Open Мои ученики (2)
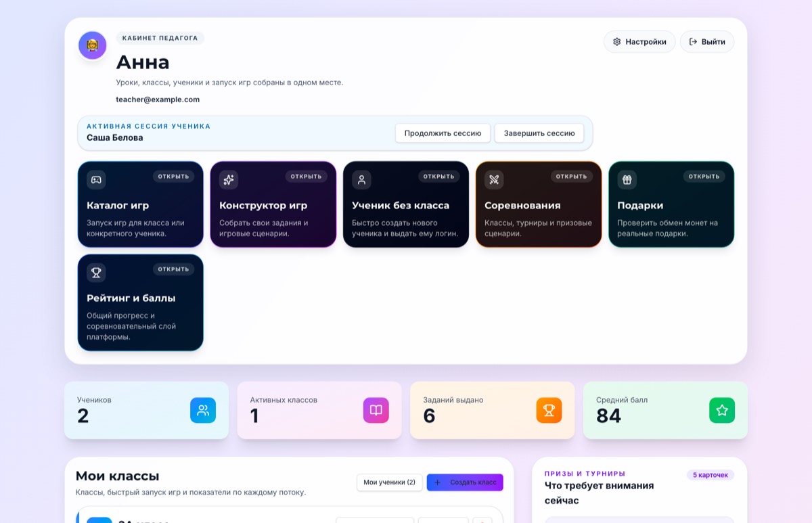Screen dimensions: 812x523 coord(390,482)
